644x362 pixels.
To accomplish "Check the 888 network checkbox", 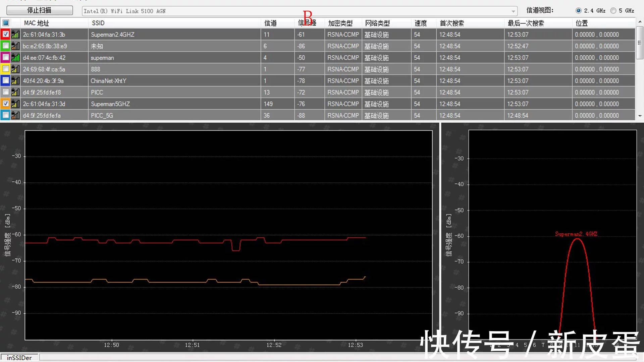I will [x=6, y=69].
